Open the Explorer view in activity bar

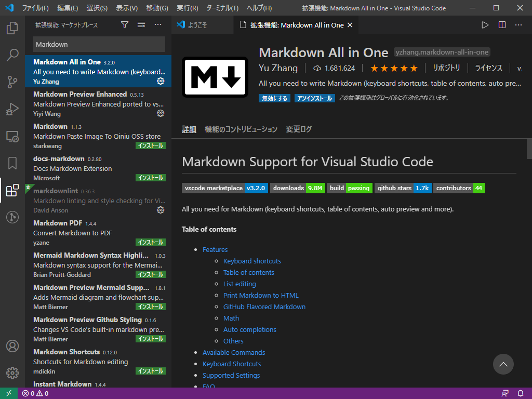pos(12,28)
